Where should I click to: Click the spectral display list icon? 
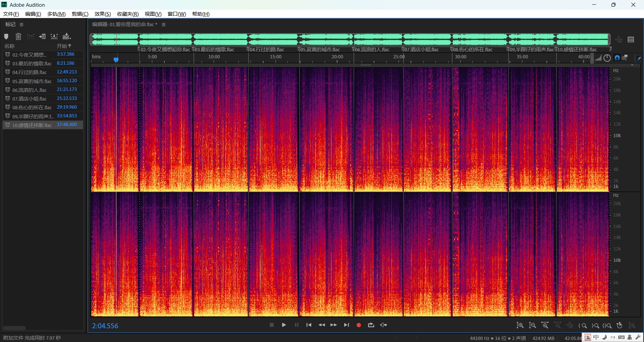coord(631,40)
